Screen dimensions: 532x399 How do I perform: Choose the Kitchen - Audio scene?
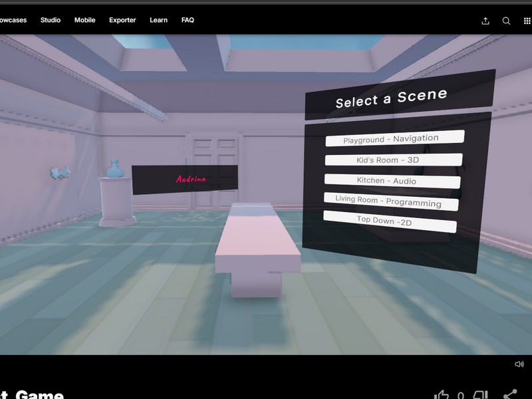(x=391, y=180)
